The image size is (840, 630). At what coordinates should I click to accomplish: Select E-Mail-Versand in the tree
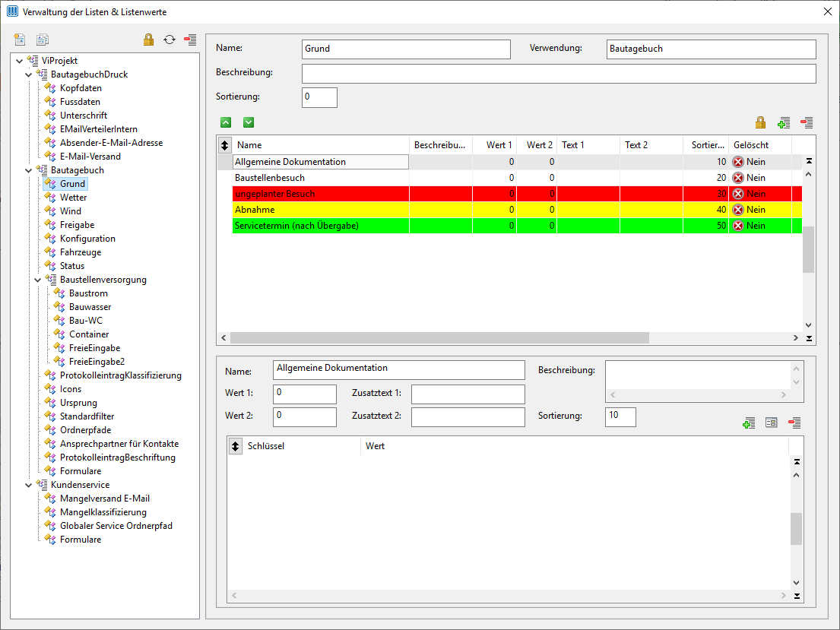[90, 157]
